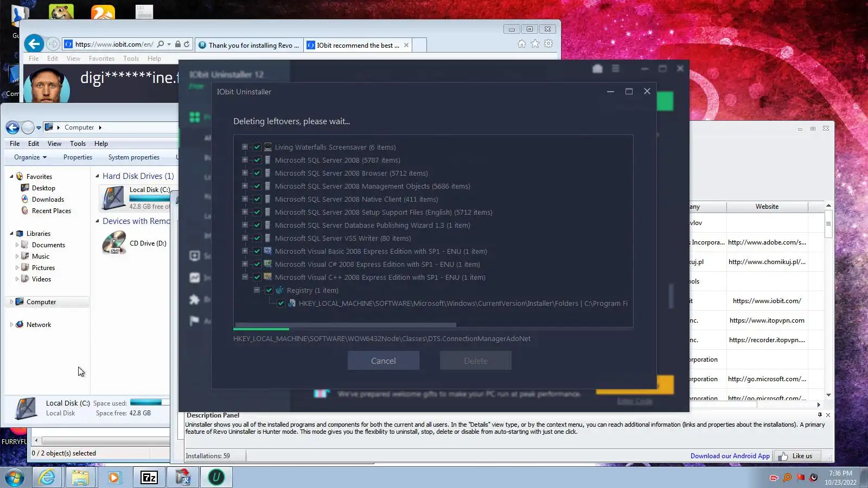This screenshot has height=488, width=868.
Task: Click the Internet Explorer address bar URL
Action: (114, 44)
